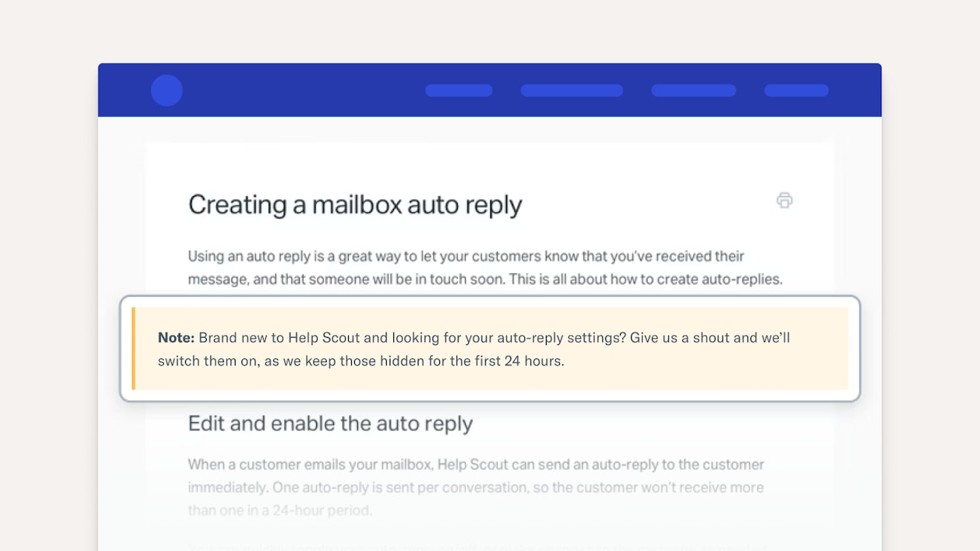Click the last navigation item on the right

tap(796, 90)
